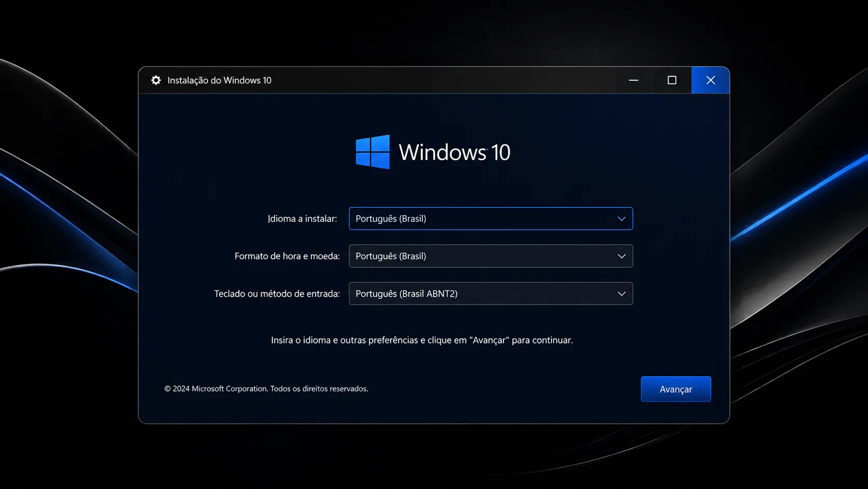This screenshot has width=868, height=489.
Task: Minimize the Instalação do Windows 10 window
Action: point(633,80)
